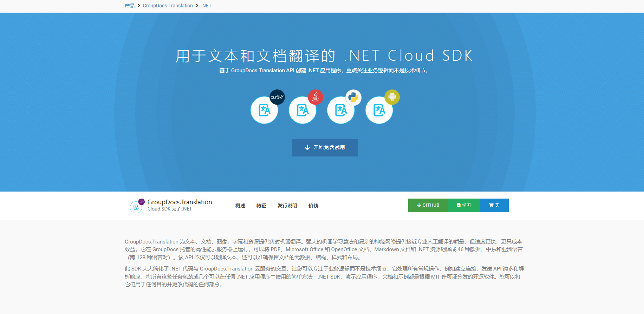Viewport: 644px width, 314px height.
Task: Click the hero subtitle starting '基于 GroupDocs.Translation API'
Action: pos(325,71)
